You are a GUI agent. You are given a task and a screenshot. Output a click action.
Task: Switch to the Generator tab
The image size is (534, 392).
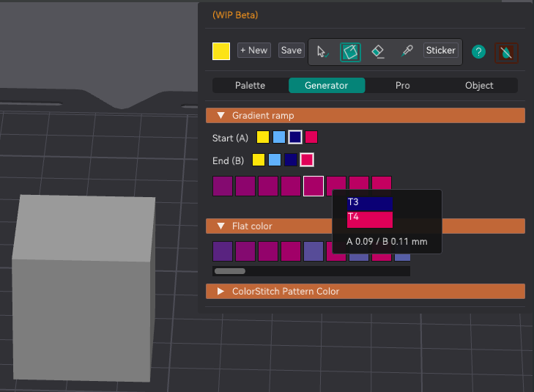point(327,86)
